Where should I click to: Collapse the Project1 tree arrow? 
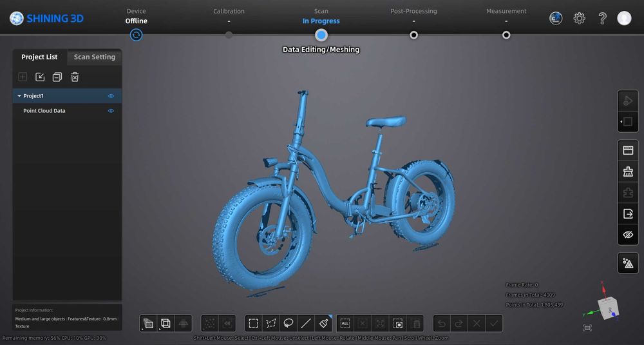coord(19,96)
